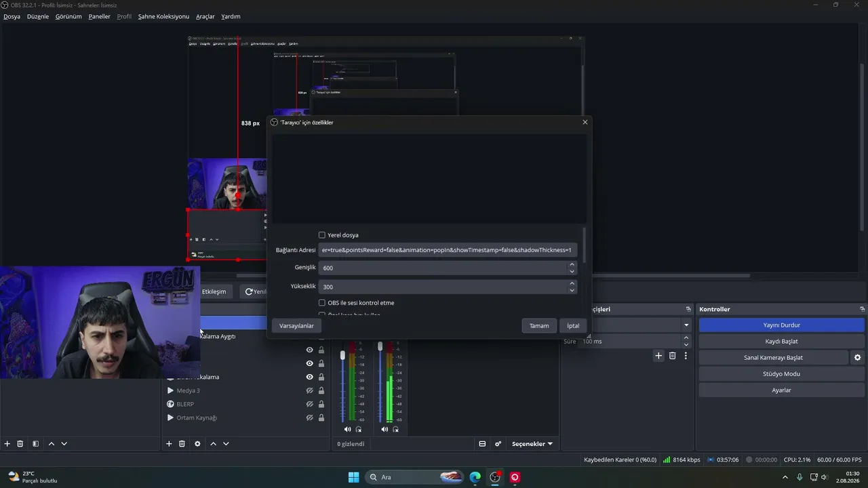This screenshot has width=868, height=488.
Task: Open Microsoft Edge from the taskbar
Action: pos(475,477)
